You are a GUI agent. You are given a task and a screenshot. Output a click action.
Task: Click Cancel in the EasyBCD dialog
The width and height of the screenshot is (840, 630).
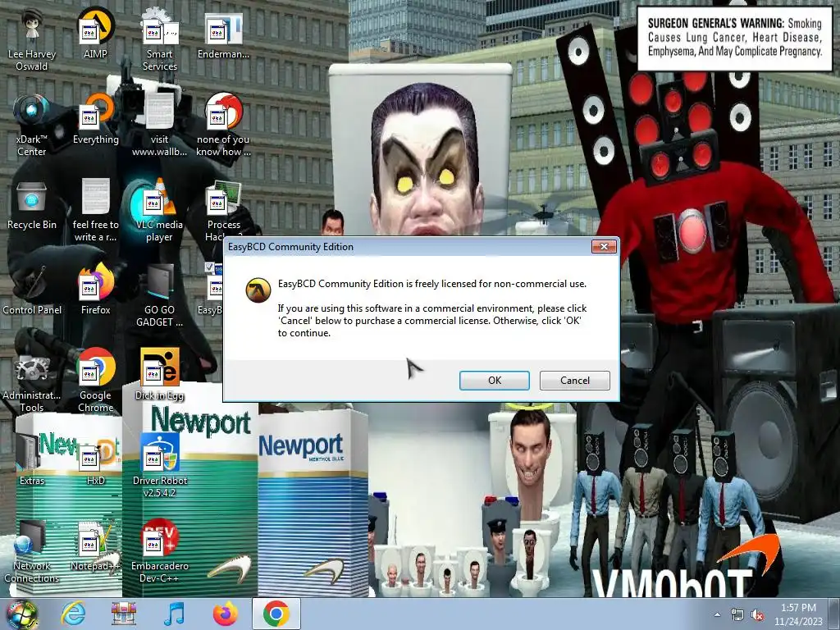(574, 381)
